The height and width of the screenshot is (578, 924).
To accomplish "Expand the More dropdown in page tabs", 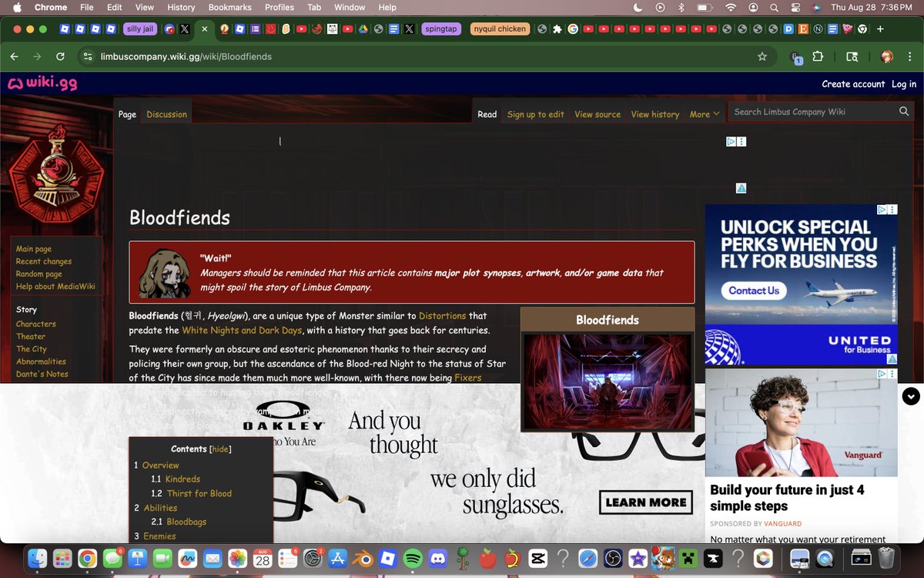I will (705, 114).
